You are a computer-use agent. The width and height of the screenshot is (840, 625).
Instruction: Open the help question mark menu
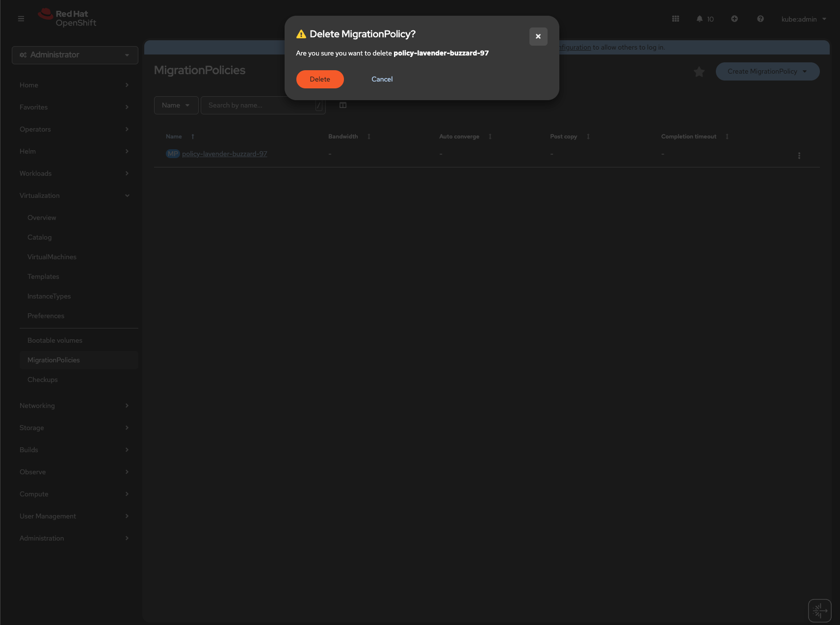(x=761, y=19)
